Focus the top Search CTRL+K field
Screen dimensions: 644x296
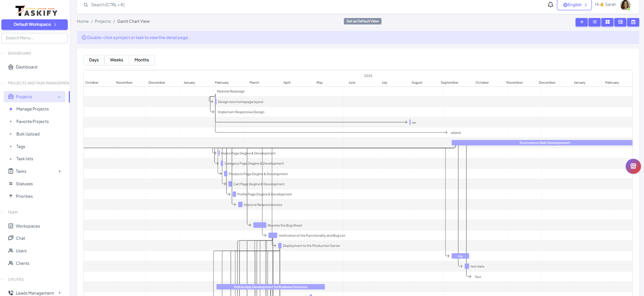click(x=107, y=5)
